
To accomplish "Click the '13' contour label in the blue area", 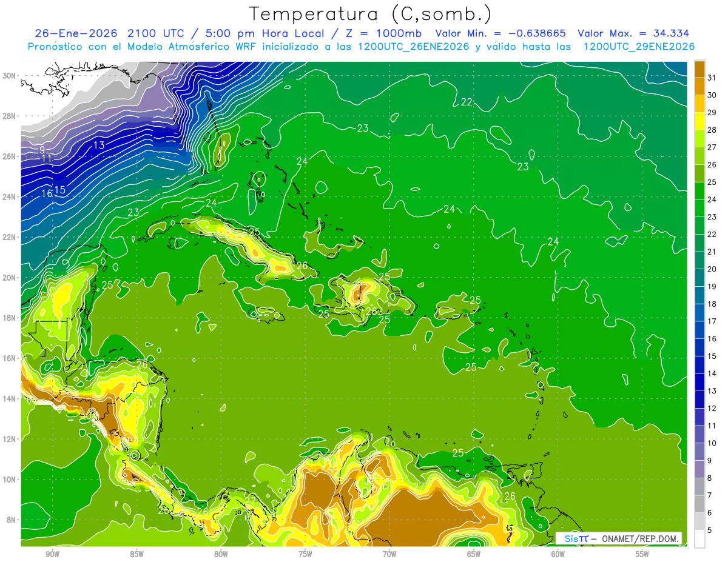I will (x=99, y=145).
